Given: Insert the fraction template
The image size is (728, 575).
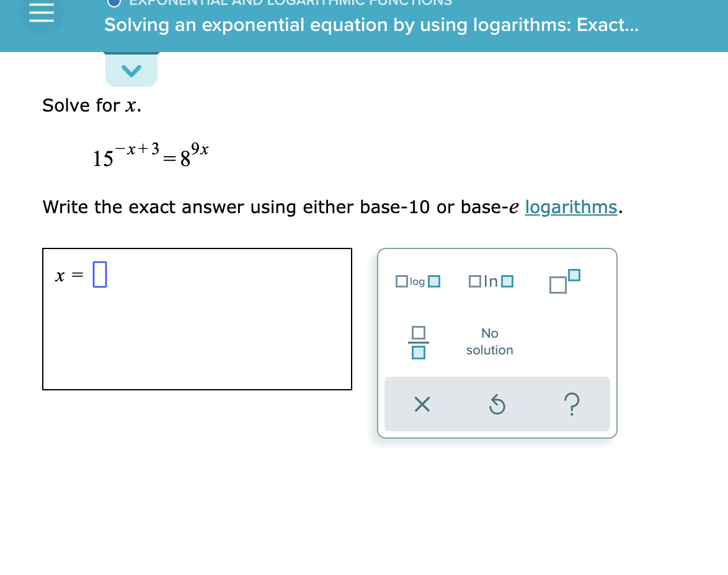Looking at the screenshot, I should coord(418,341).
